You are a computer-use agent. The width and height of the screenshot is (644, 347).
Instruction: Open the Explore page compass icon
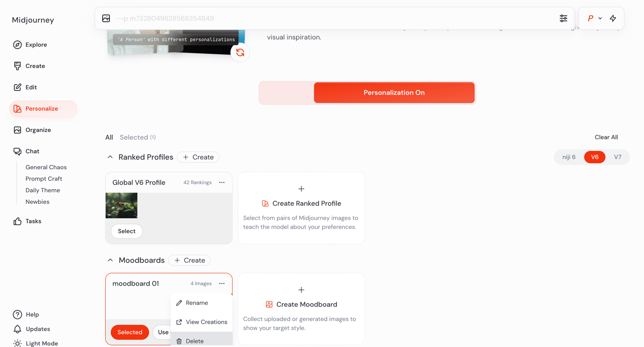17,45
